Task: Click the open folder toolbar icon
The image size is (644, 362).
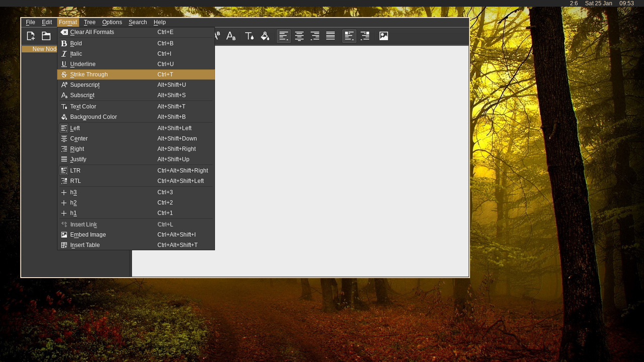Action: (x=46, y=36)
